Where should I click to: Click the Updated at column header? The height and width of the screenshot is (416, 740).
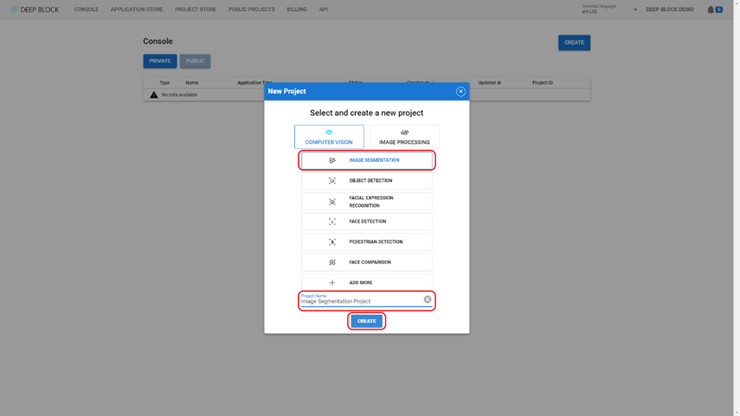[x=489, y=83]
